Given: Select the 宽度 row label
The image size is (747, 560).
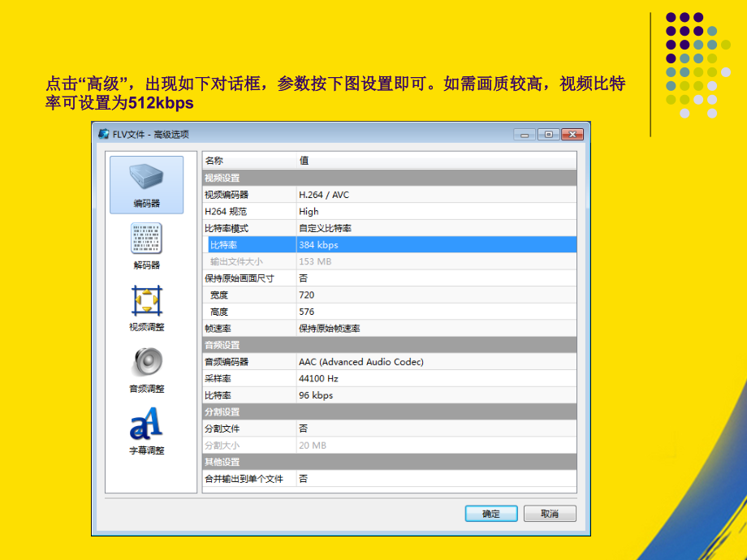Looking at the screenshot, I should (x=219, y=295).
